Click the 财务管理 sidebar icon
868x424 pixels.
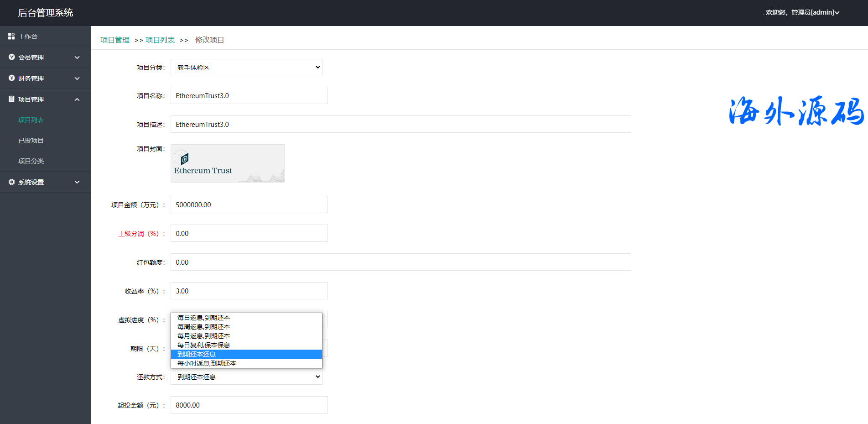[11, 78]
